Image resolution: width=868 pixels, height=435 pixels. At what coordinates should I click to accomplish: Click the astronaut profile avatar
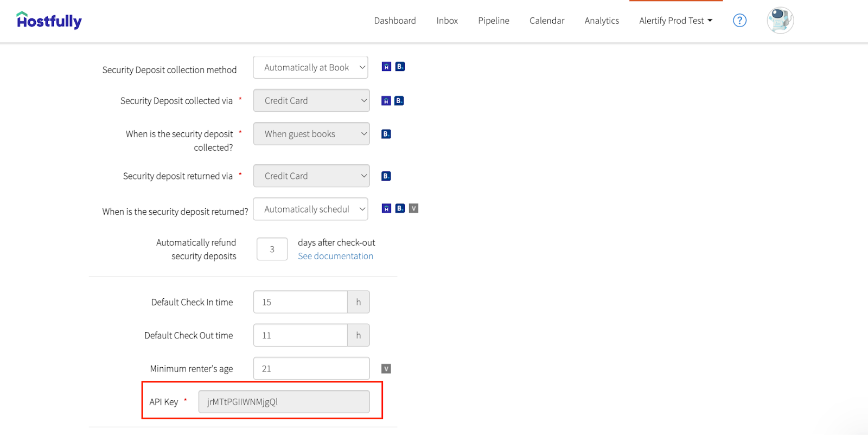pos(780,21)
